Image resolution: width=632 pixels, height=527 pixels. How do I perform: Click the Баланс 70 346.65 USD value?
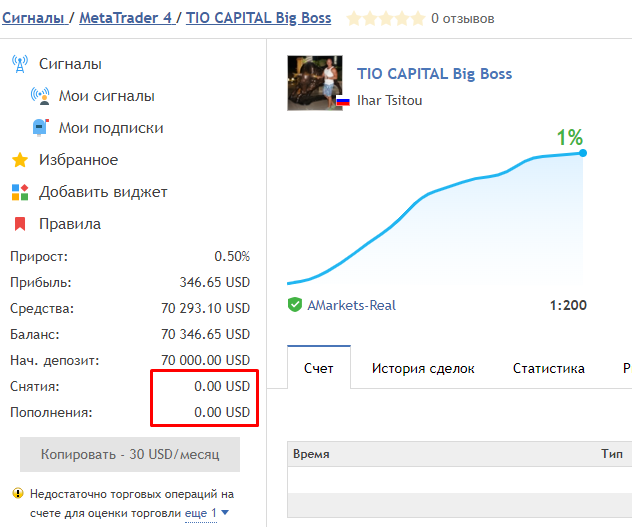pos(206,334)
